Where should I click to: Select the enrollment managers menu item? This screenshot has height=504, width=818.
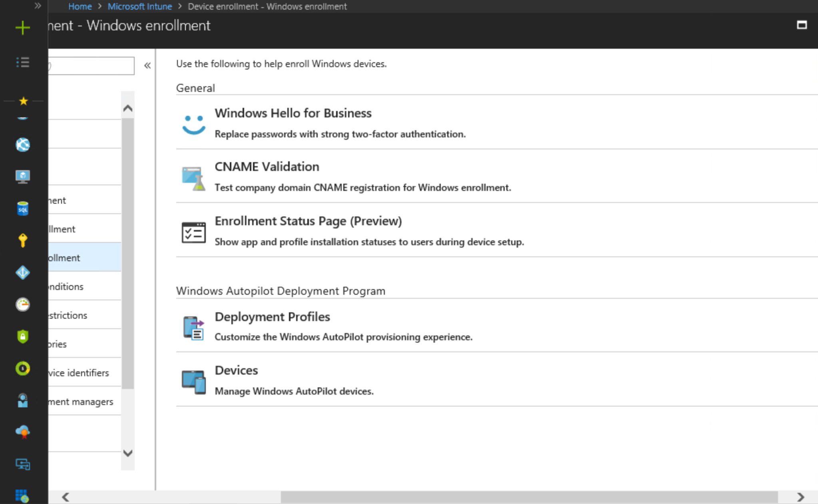pyautogui.click(x=81, y=401)
